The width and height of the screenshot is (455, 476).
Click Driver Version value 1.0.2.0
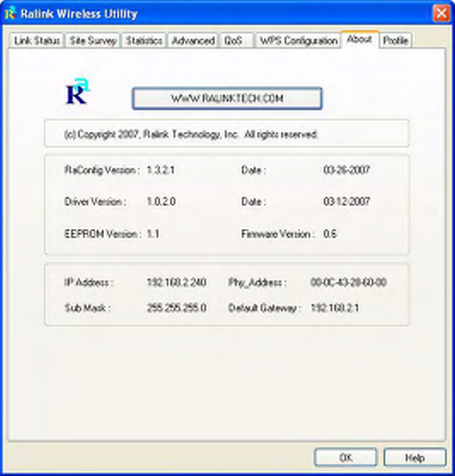161,202
